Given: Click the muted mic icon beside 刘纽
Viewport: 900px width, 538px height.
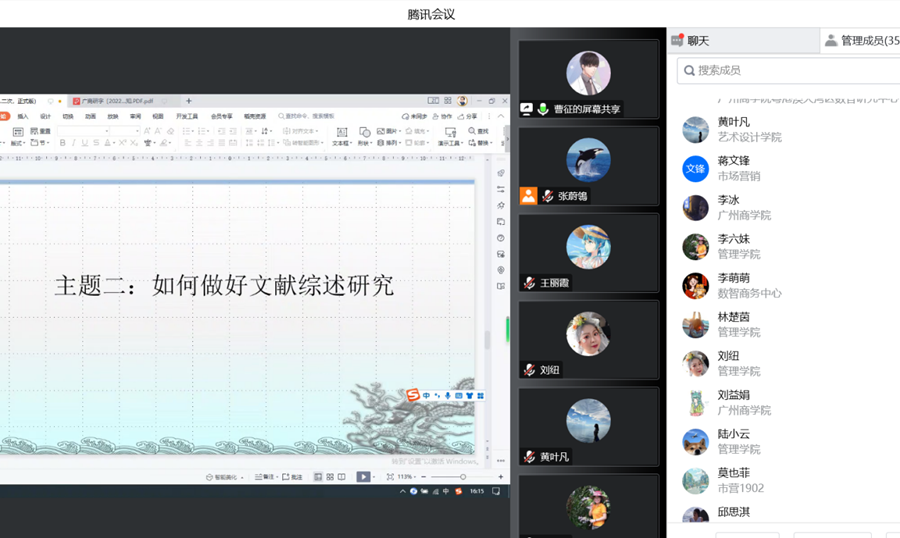Looking at the screenshot, I should 529,370.
